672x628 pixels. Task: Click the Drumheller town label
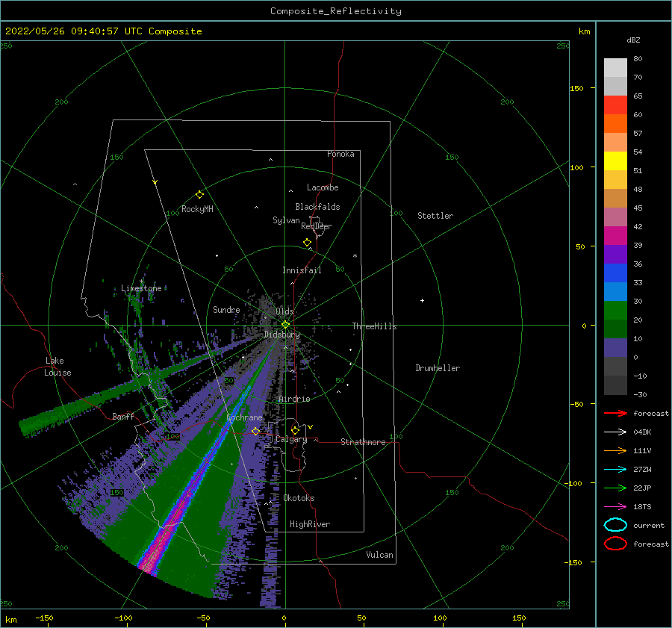coord(438,368)
